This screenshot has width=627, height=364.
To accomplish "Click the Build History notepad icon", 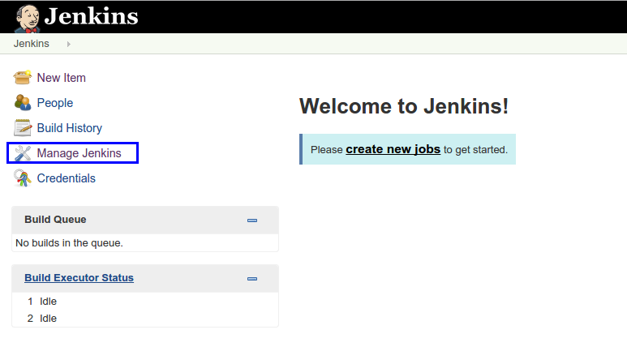I will [23, 128].
